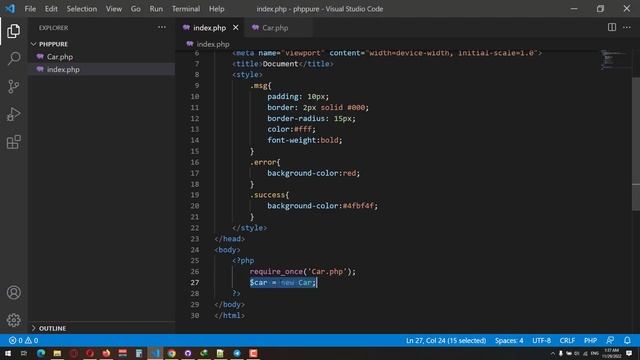Open the View menu
The image size is (640, 360).
(x=113, y=9)
